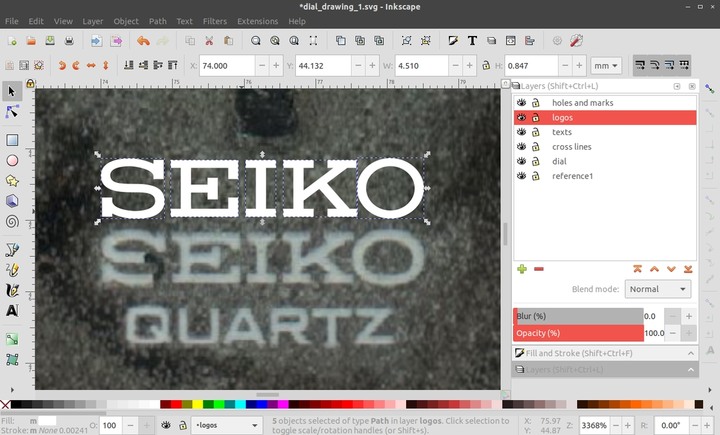
Task: Select the cross lines layer row
Action: coord(605,147)
